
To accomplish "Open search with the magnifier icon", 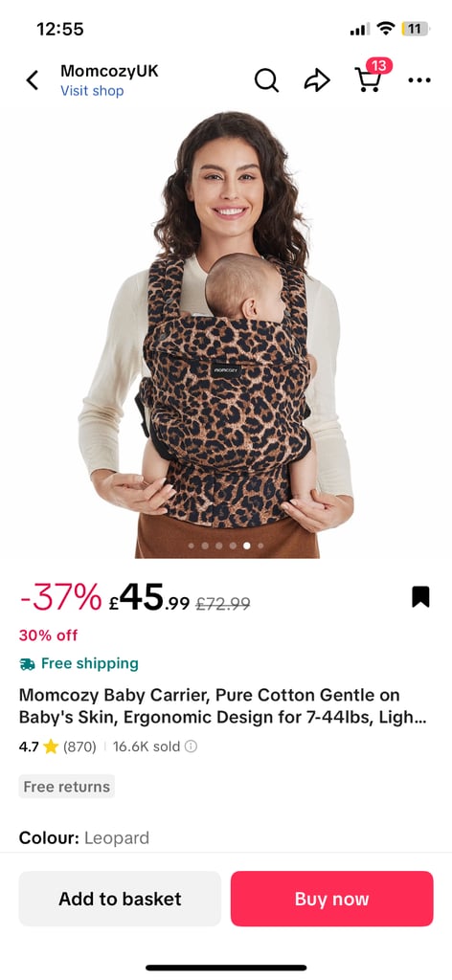I will click(x=266, y=80).
